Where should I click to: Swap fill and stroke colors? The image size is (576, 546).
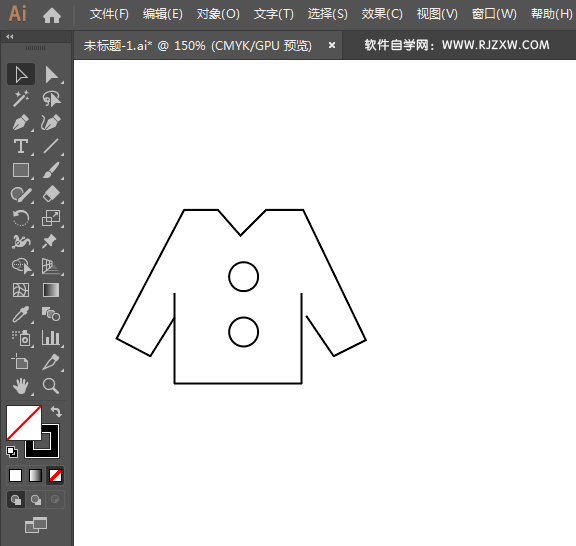[x=56, y=412]
